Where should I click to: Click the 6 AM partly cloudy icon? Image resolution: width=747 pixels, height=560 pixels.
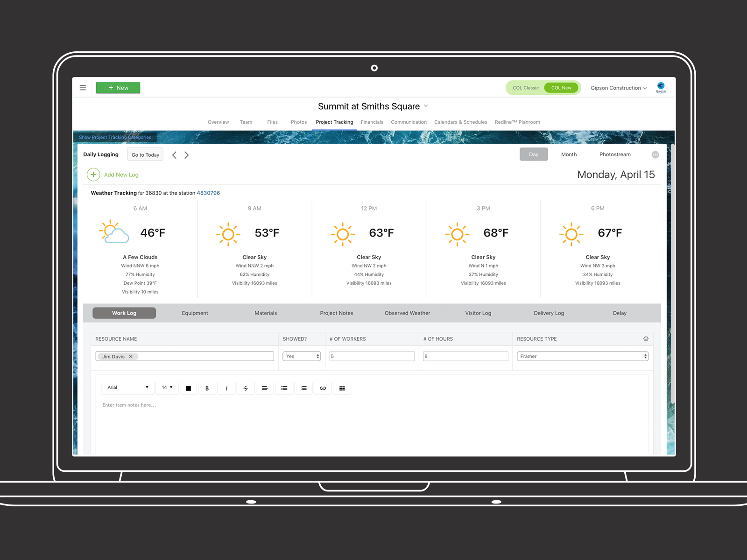point(114,232)
